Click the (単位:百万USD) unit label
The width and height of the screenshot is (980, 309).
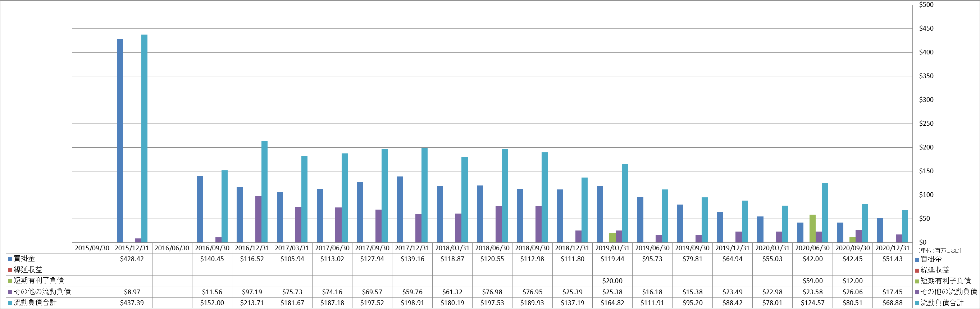pos(940,251)
